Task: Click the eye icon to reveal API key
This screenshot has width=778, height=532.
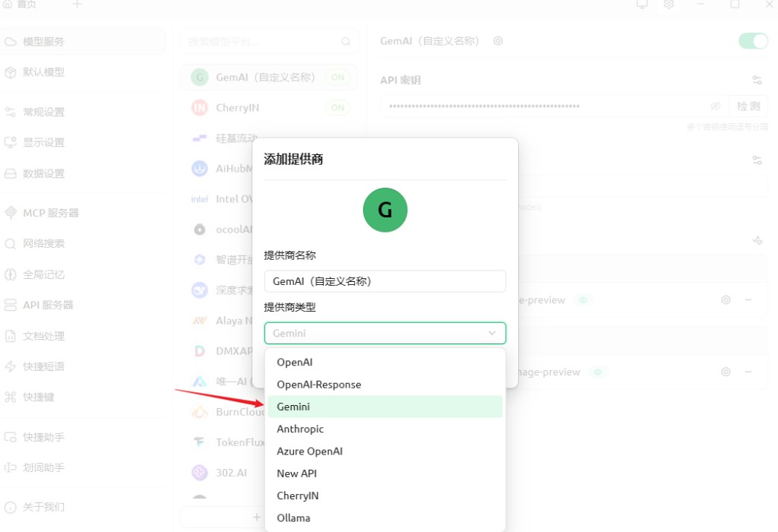Action: [x=715, y=106]
